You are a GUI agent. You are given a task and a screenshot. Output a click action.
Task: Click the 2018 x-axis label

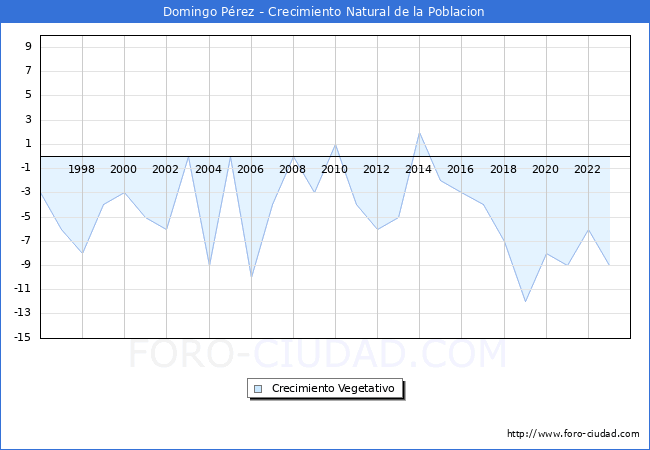[x=503, y=169]
